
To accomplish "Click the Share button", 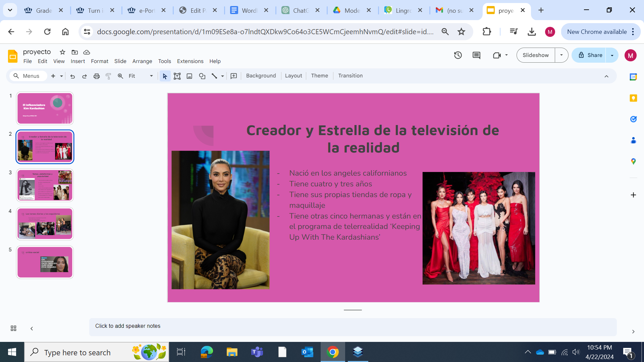I will [x=590, y=55].
